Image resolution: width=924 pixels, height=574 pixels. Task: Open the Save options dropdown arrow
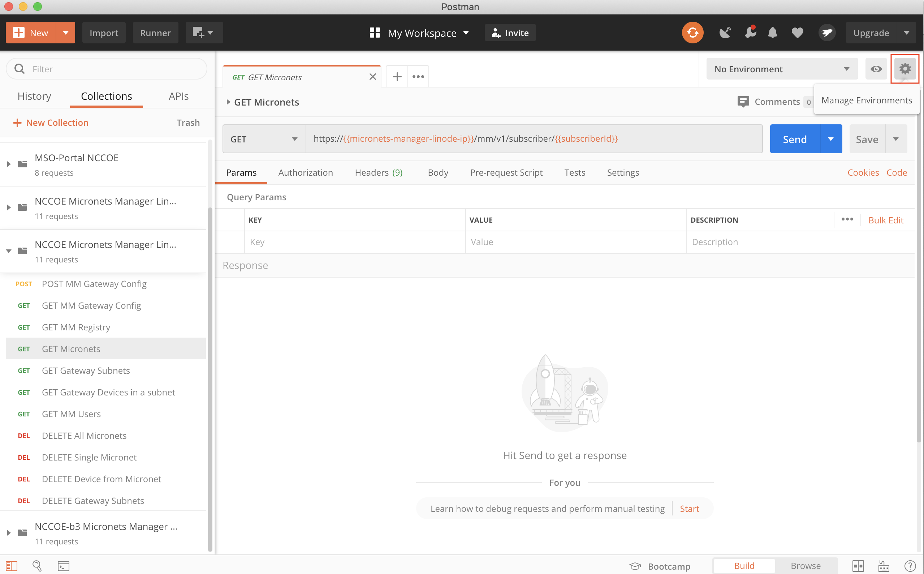tap(896, 139)
